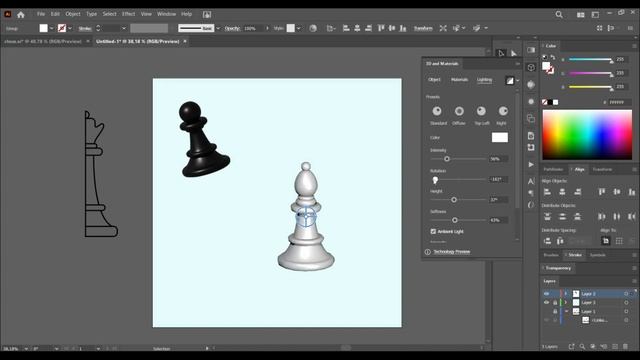Toggle the lock on the second layer
The image size is (640, 360).
pyautogui.click(x=555, y=302)
